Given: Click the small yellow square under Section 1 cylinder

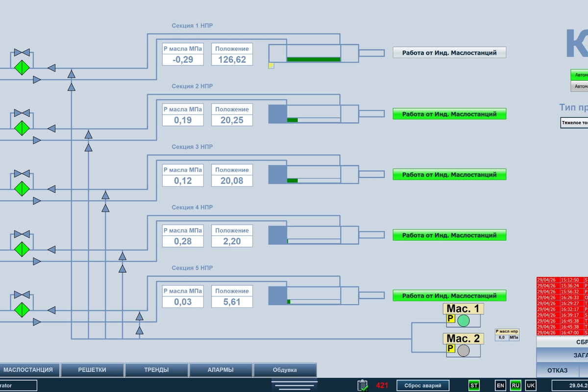Looking at the screenshot, I should (x=271, y=65).
